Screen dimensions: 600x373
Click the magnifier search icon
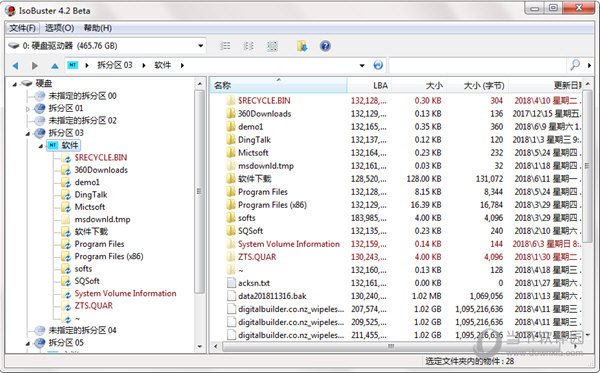pyautogui.click(x=575, y=65)
